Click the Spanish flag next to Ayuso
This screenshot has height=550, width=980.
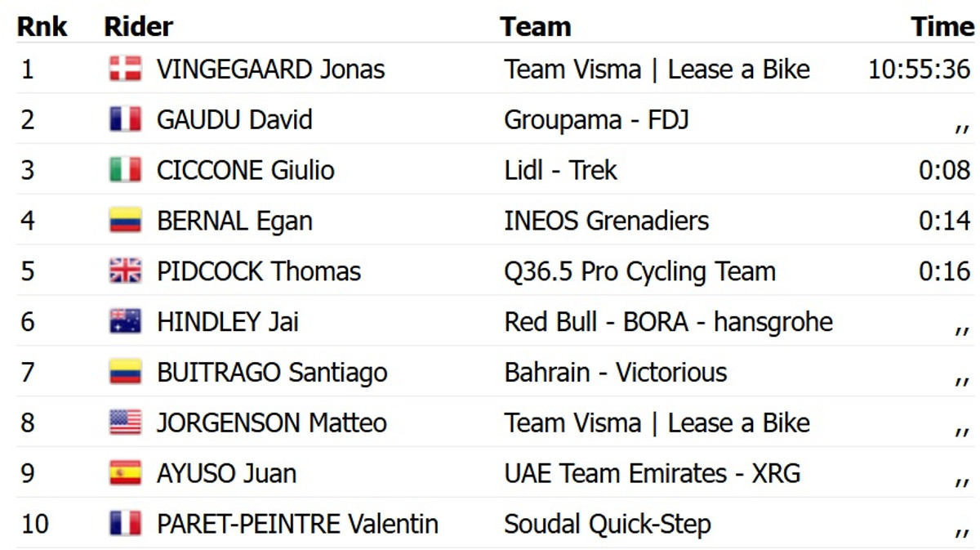(x=125, y=473)
